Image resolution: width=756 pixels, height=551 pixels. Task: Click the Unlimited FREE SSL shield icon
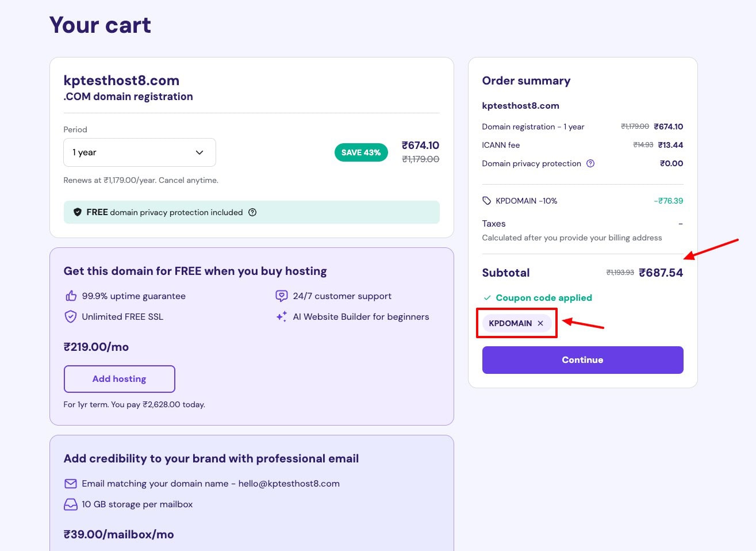point(71,317)
